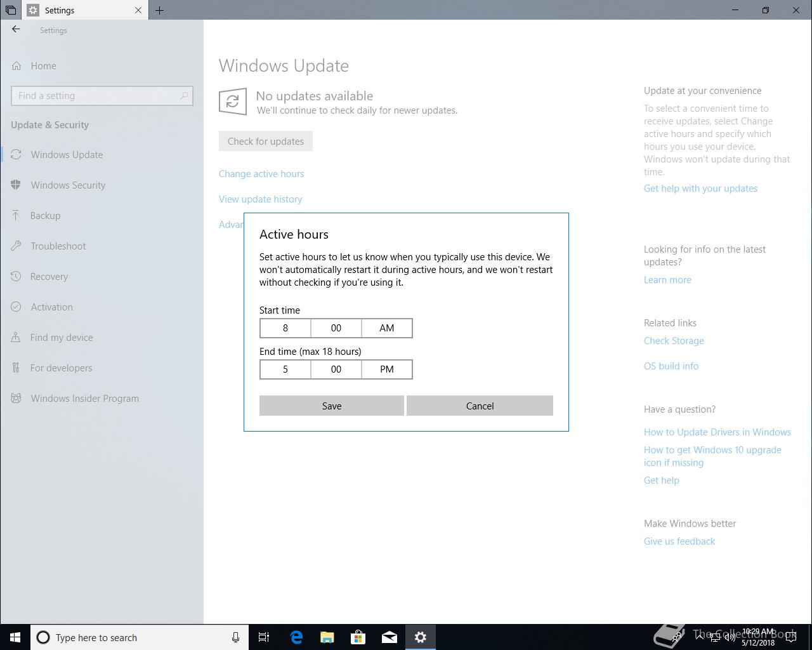This screenshot has height=650, width=812.
Task: Open the Change active hours link
Action: point(261,174)
